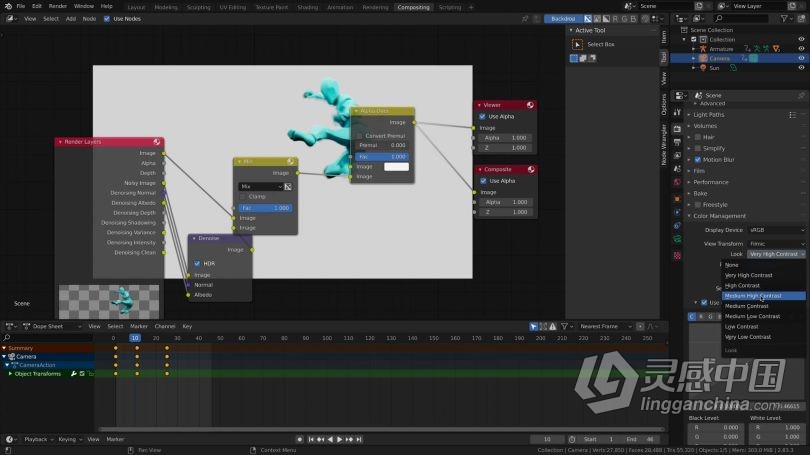The image size is (810, 455).
Task: Open Dope Sheet mode dropdown
Action: [52, 326]
